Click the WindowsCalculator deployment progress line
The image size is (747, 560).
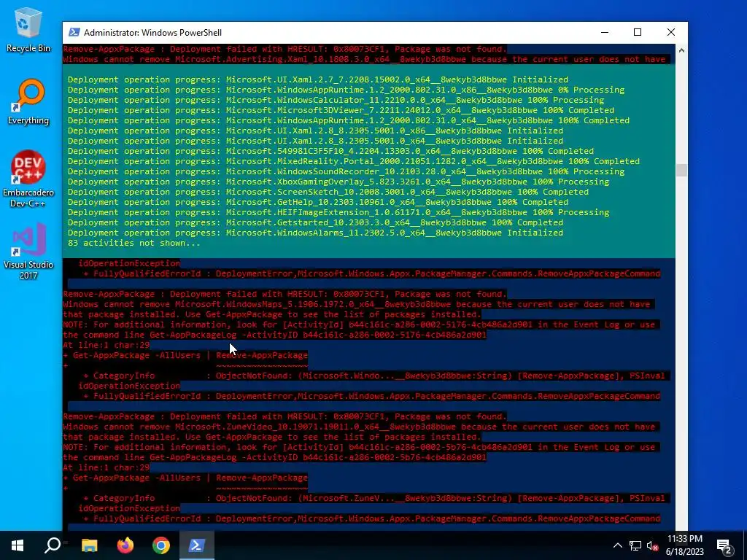tap(336, 100)
